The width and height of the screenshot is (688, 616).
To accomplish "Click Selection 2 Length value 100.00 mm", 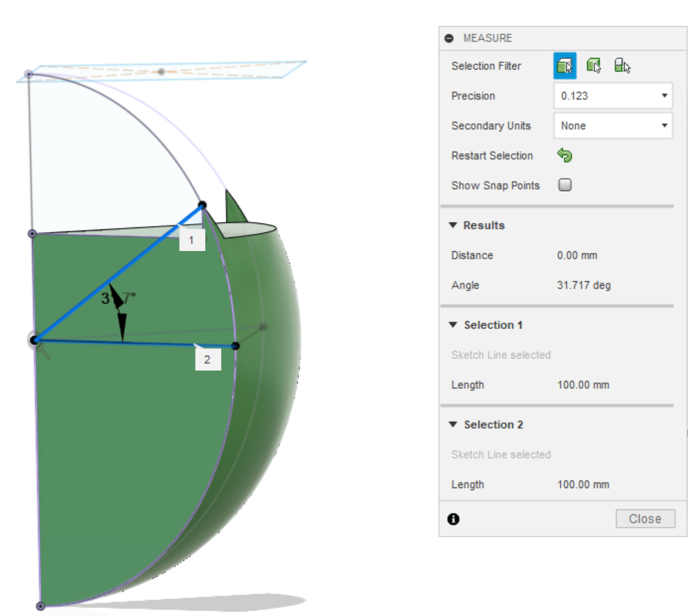I will [583, 485].
